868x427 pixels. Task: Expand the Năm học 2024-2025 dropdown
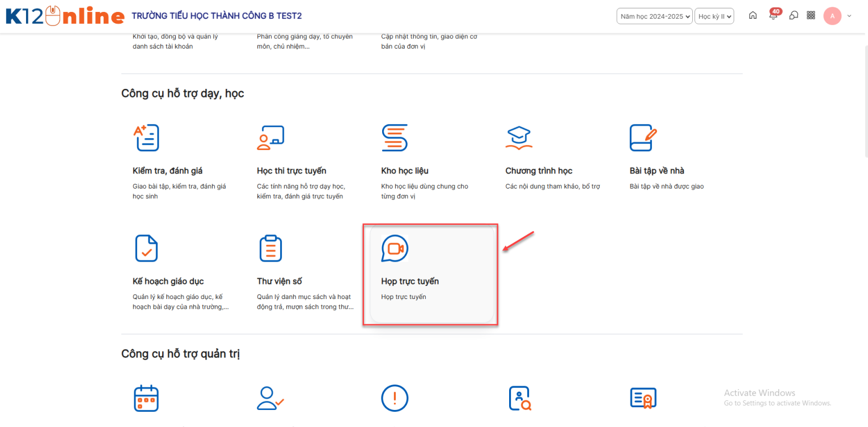tap(654, 16)
